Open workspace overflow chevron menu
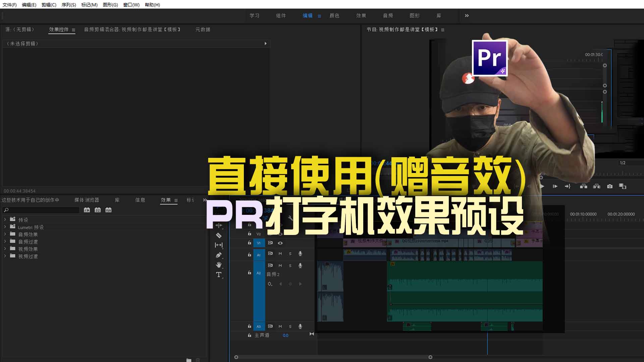This screenshot has height=362, width=644. pos(467,16)
